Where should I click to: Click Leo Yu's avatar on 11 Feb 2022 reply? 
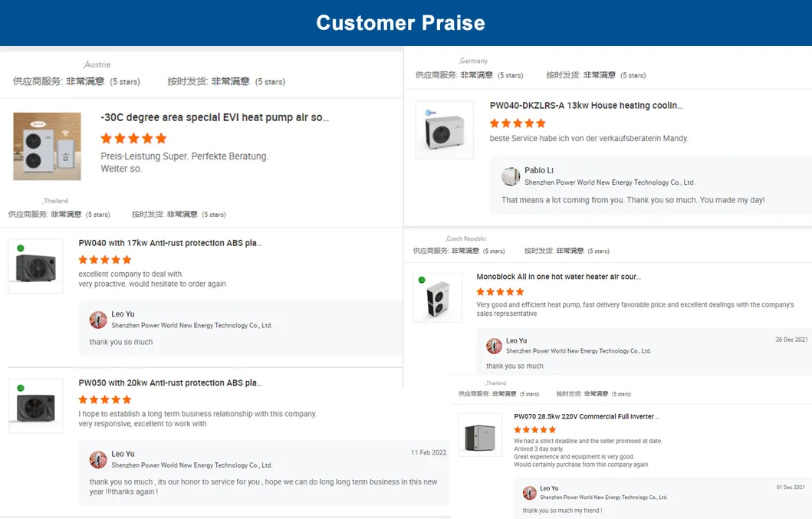tap(98, 459)
